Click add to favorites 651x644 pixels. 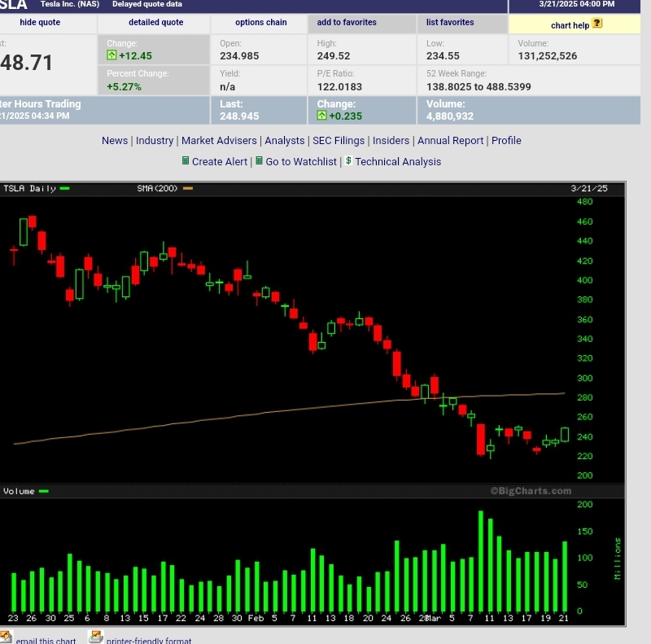pos(347,23)
